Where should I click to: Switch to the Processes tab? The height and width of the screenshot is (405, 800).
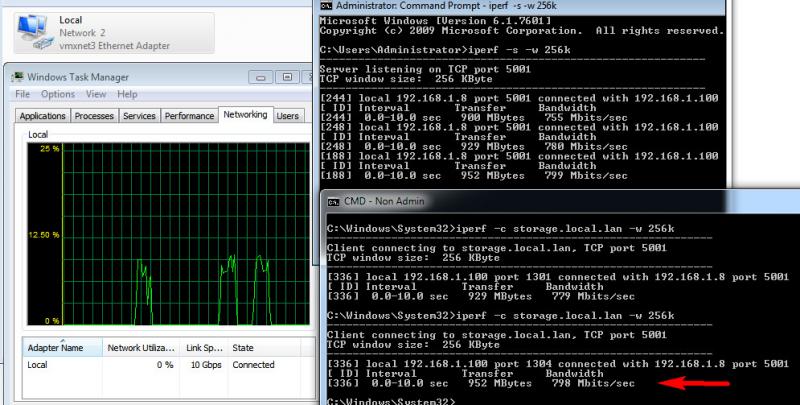click(x=94, y=116)
